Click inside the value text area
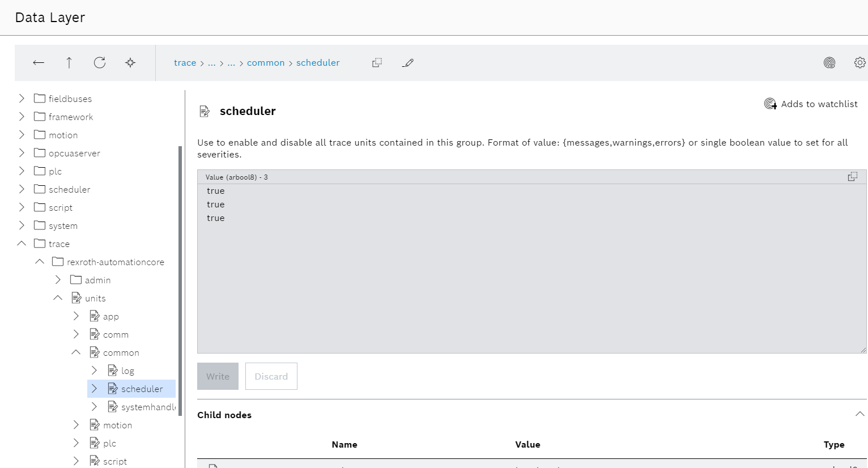868x468 pixels. (531, 272)
